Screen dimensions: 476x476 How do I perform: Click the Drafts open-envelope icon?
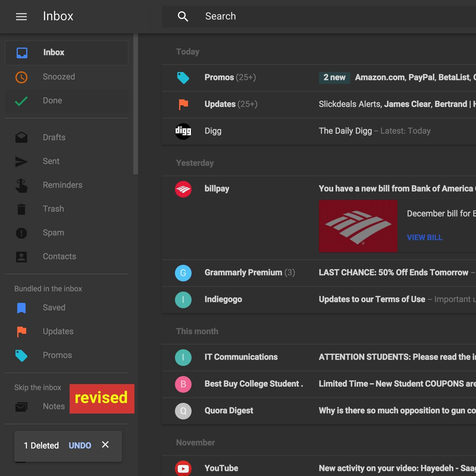[21, 137]
